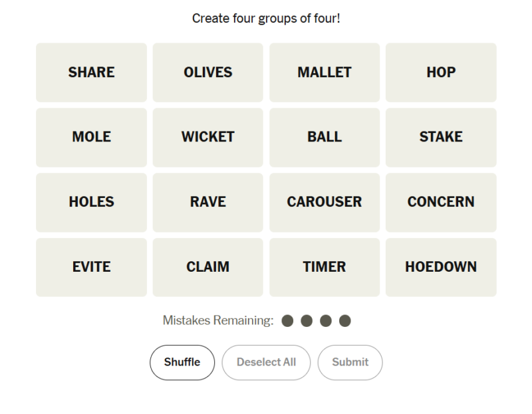Submit the selected group
This screenshot has height=414, width=532.
point(350,362)
